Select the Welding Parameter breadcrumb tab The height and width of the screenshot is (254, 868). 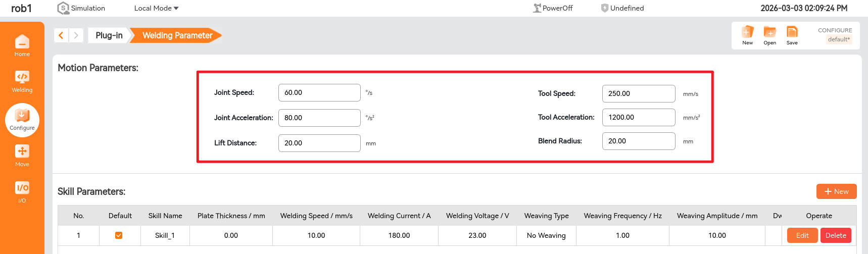point(177,35)
